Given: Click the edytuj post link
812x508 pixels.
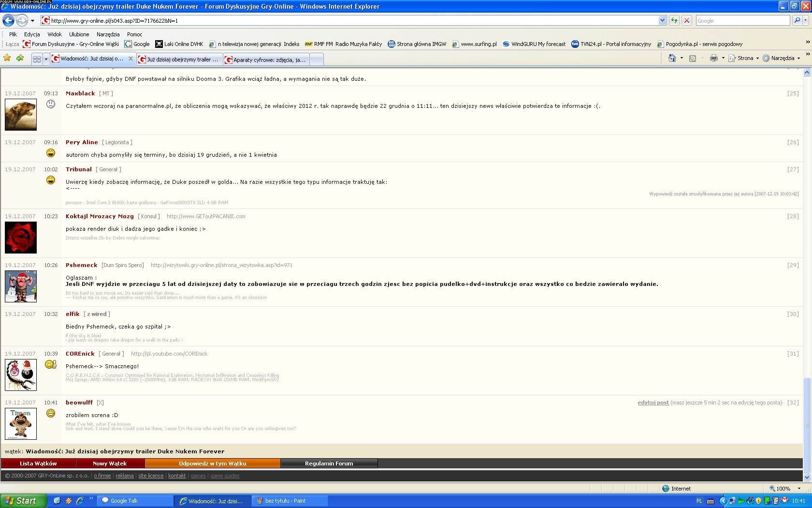Looking at the screenshot, I should click(653, 403).
